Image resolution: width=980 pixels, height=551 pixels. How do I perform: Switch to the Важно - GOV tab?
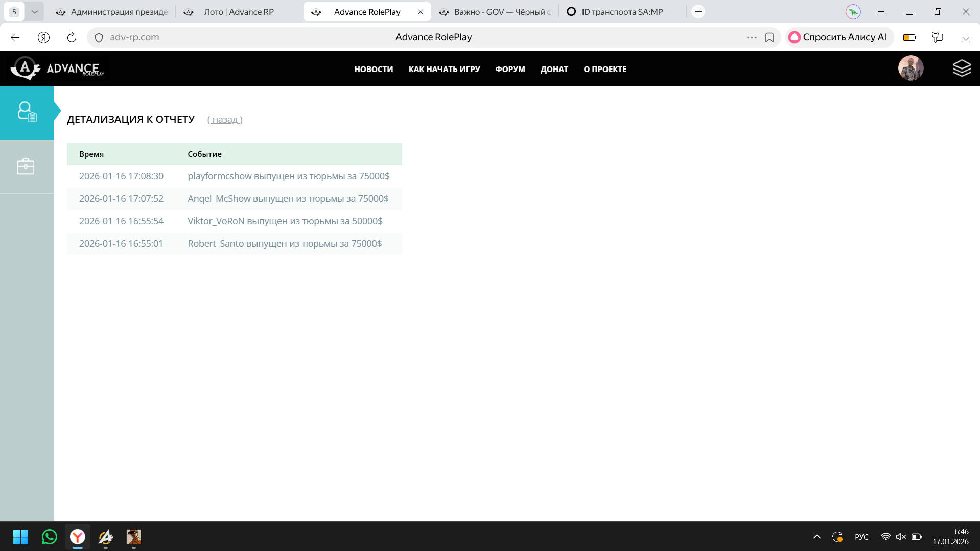tap(495, 12)
